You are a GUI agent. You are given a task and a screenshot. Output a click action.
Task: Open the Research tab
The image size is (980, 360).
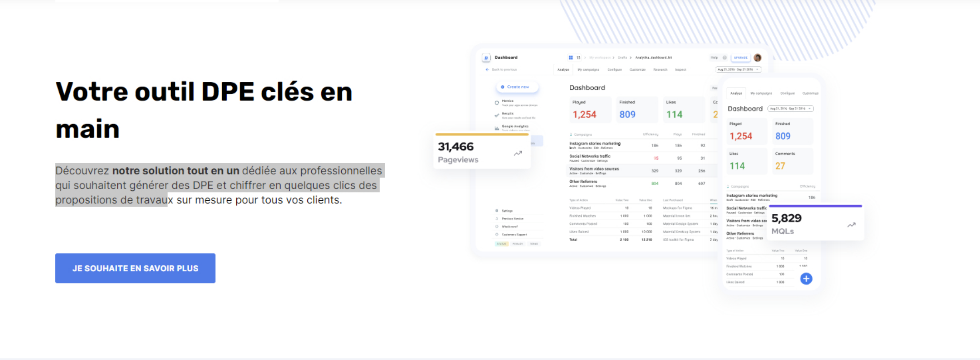pyautogui.click(x=660, y=70)
